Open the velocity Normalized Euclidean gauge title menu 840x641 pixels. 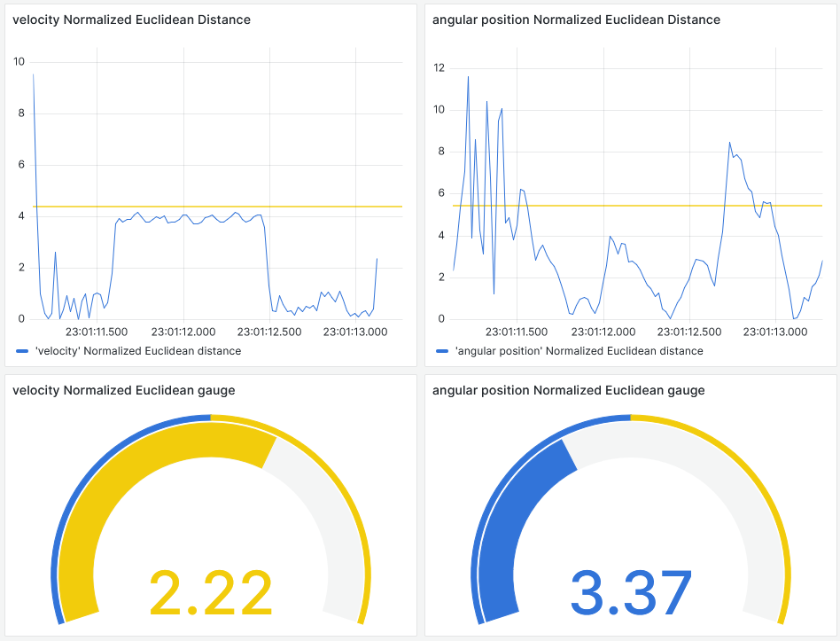click(x=123, y=390)
